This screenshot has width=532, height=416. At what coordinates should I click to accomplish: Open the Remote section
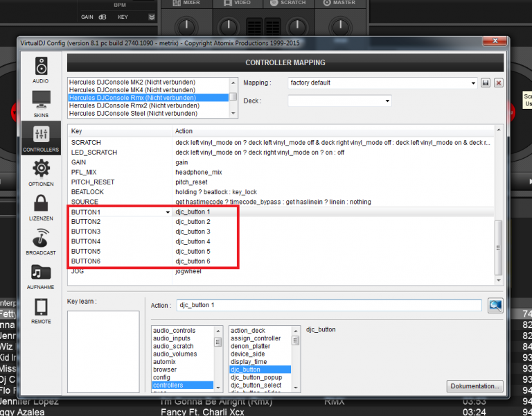pos(41,310)
